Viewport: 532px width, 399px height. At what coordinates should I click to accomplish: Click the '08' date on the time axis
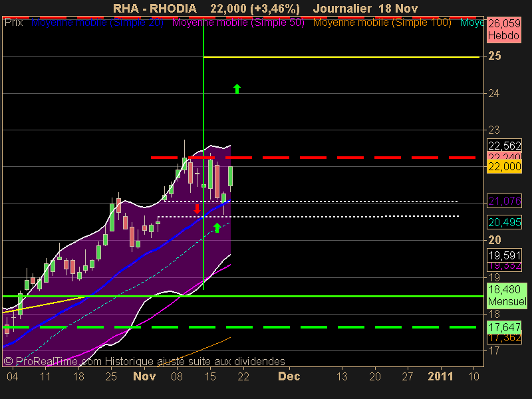pyautogui.click(x=177, y=376)
